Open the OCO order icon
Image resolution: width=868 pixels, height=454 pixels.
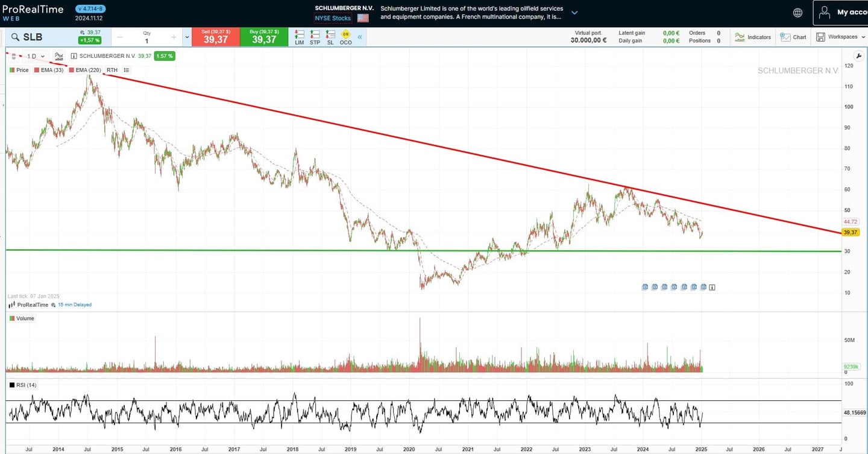[x=345, y=37]
